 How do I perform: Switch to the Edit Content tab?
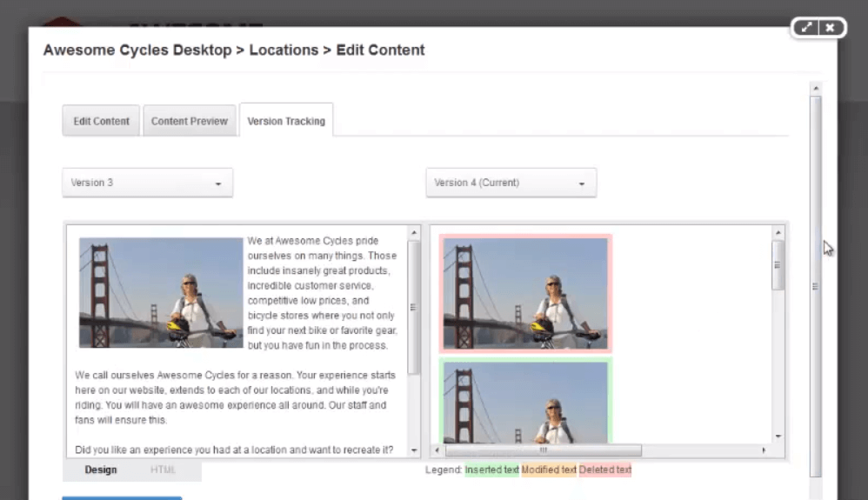click(101, 121)
